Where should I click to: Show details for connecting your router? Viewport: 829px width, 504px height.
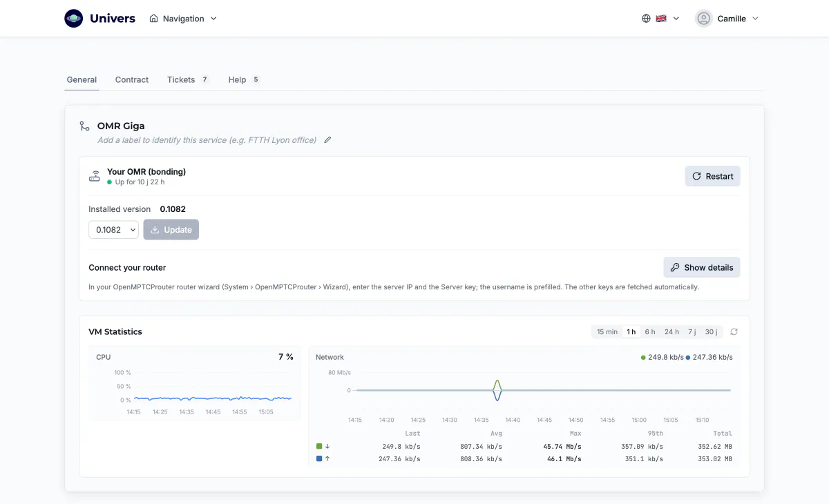(702, 267)
